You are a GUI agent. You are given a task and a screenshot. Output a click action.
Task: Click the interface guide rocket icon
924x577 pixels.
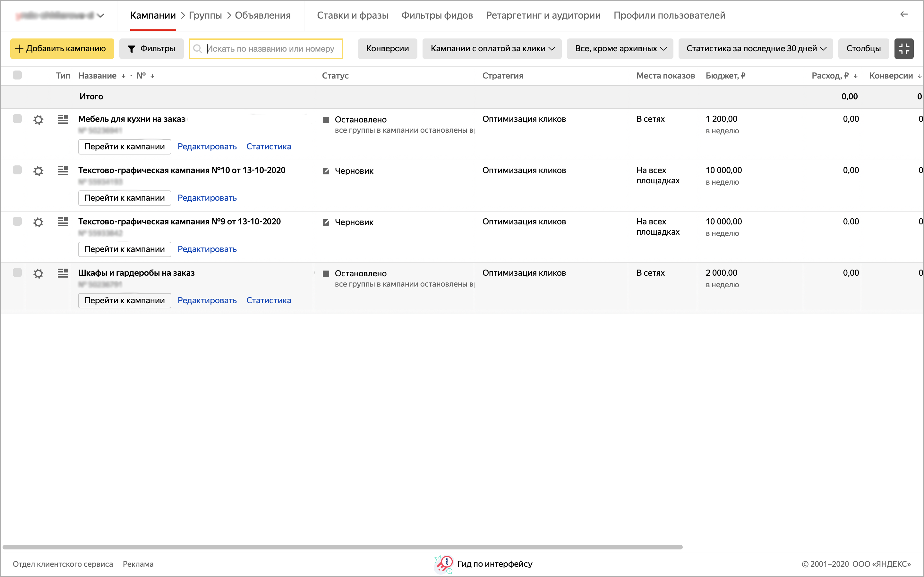[x=444, y=564]
